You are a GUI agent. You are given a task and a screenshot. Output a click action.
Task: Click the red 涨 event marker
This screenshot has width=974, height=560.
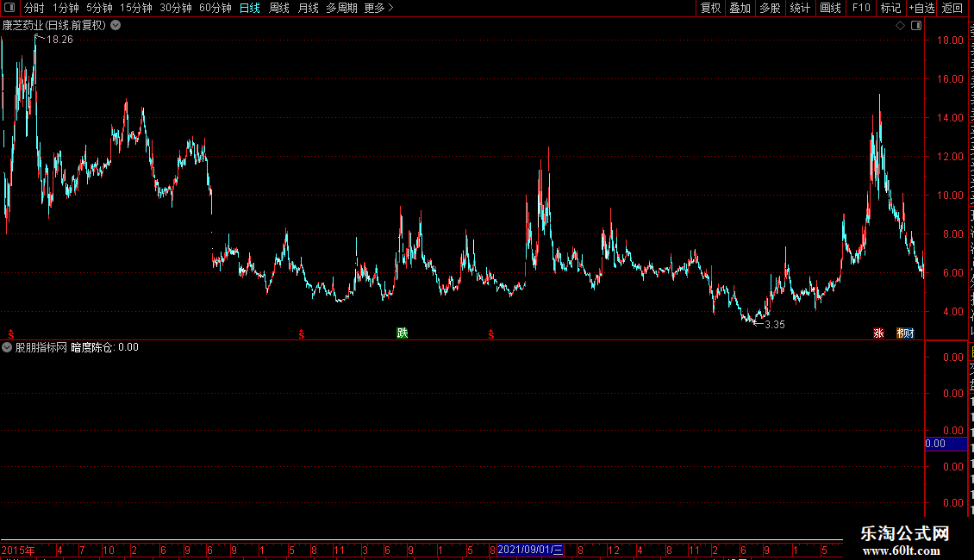pos(878,333)
